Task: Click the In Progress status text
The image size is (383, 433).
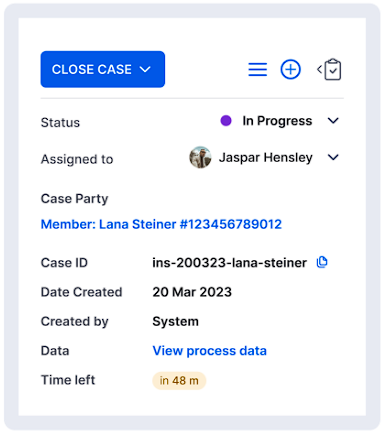Action: click(277, 121)
